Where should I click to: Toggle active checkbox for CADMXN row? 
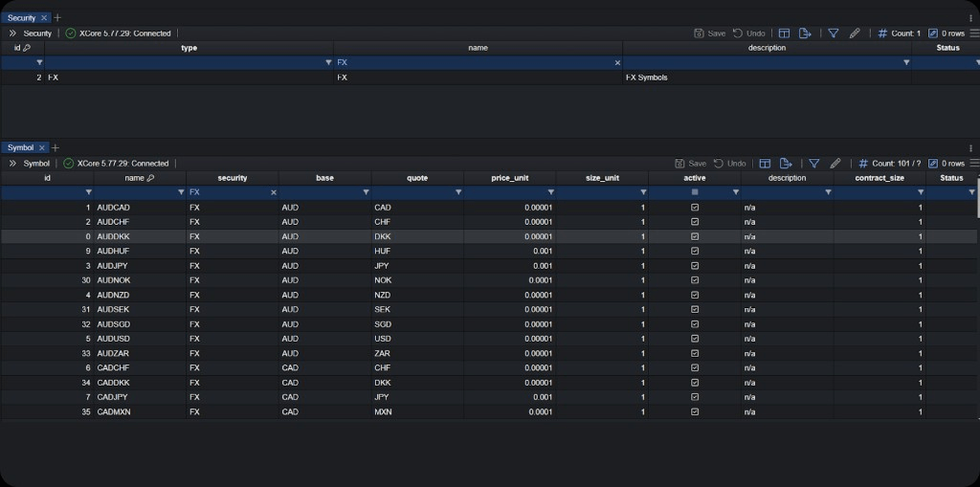pyautogui.click(x=695, y=411)
